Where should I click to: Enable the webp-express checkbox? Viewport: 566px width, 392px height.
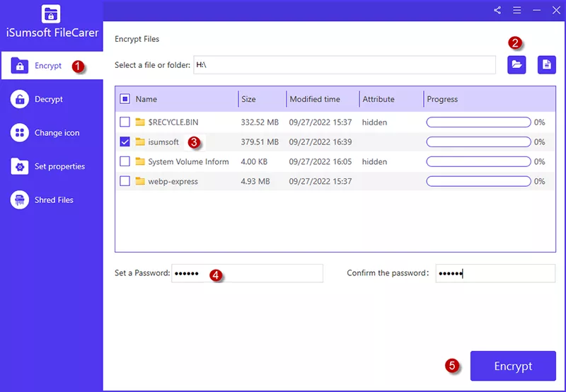[x=125, y=181]
